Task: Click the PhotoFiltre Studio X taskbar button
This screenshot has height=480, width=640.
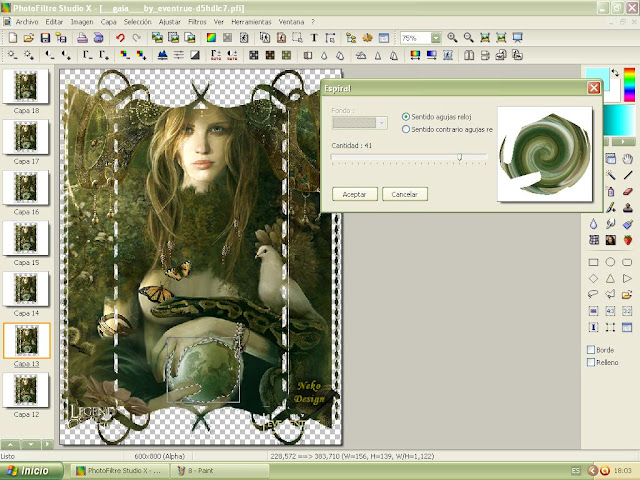Action: pos(119,471)
